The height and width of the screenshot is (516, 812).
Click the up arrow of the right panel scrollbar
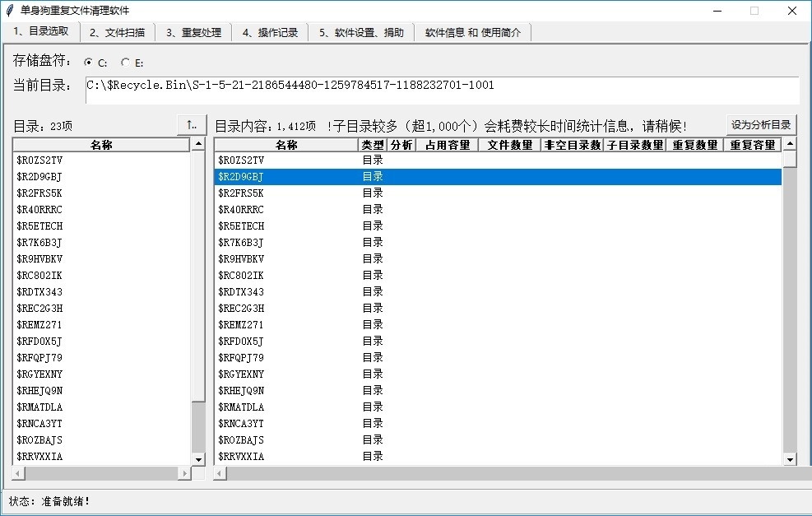[x=790, y=144]
